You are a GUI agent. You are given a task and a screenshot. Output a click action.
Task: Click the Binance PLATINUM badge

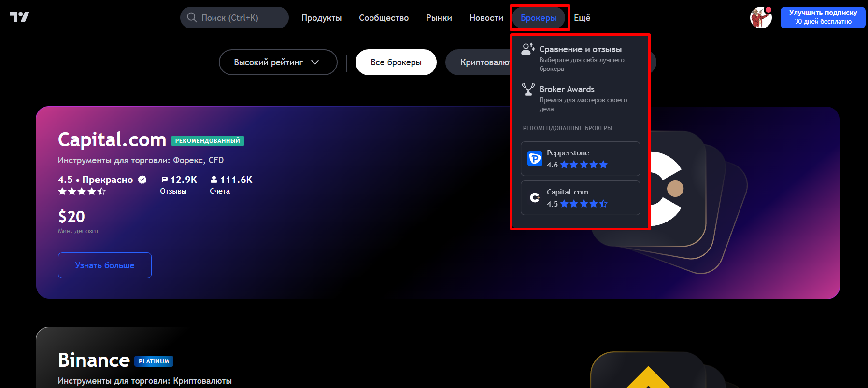(154, 361)
